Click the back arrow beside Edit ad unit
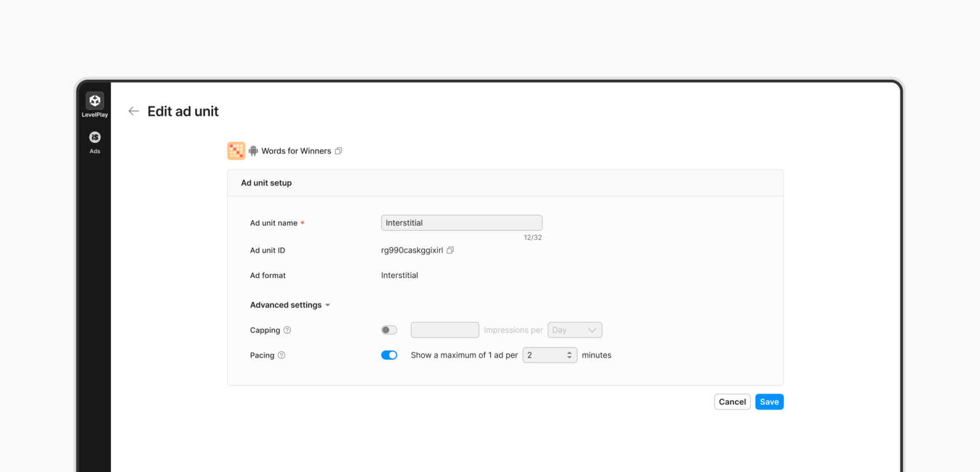The height and width of the screenshot is (472, 980). 133,111
